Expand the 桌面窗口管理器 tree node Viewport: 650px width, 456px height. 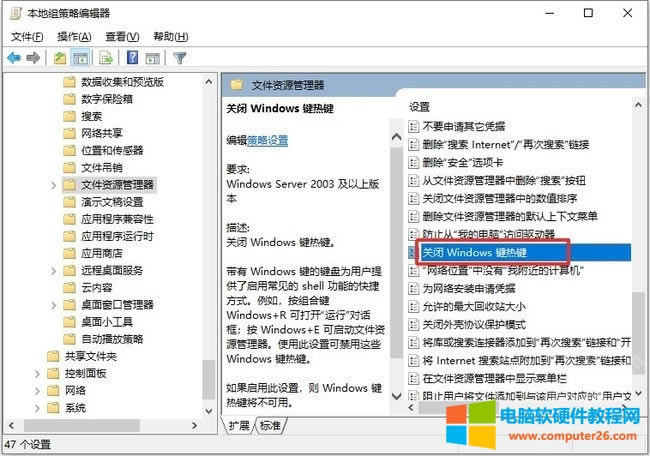click(53, 305)
